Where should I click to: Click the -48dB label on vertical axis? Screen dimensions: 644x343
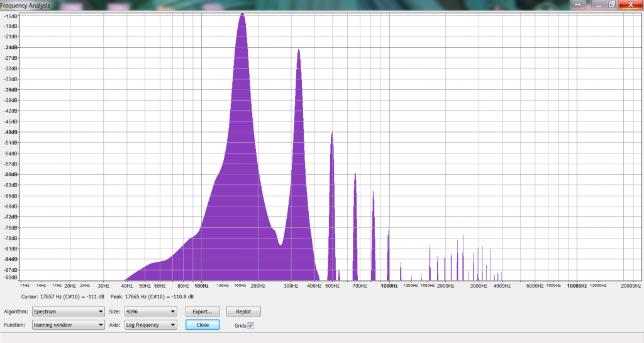click(x=11, y=132)
